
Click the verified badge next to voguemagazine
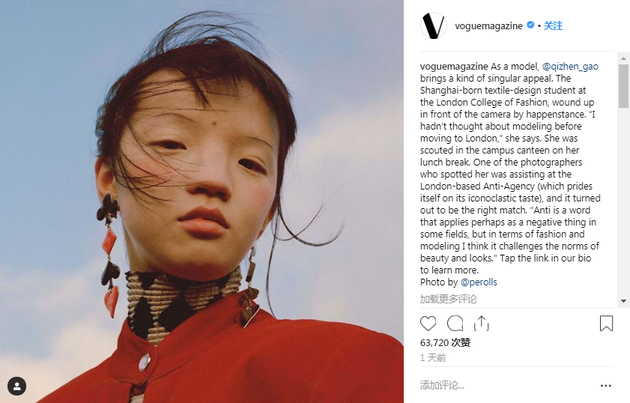click(x=530, y=25)
